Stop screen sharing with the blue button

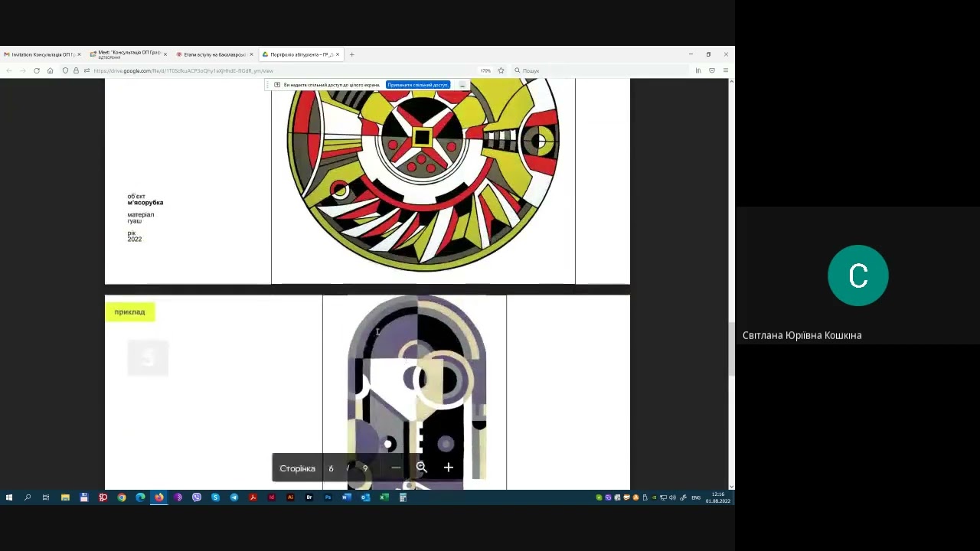click(418, 85)
